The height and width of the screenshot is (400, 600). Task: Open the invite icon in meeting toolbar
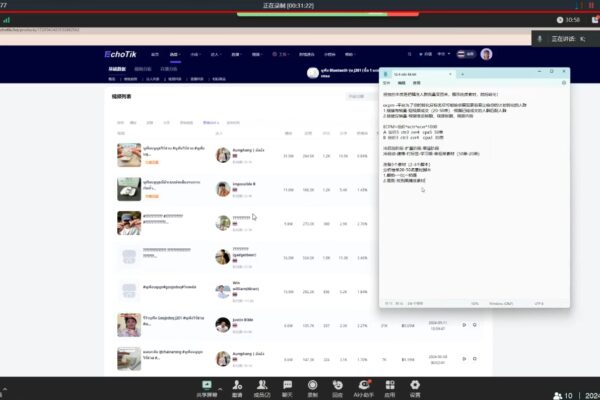(x=237, y=389)
